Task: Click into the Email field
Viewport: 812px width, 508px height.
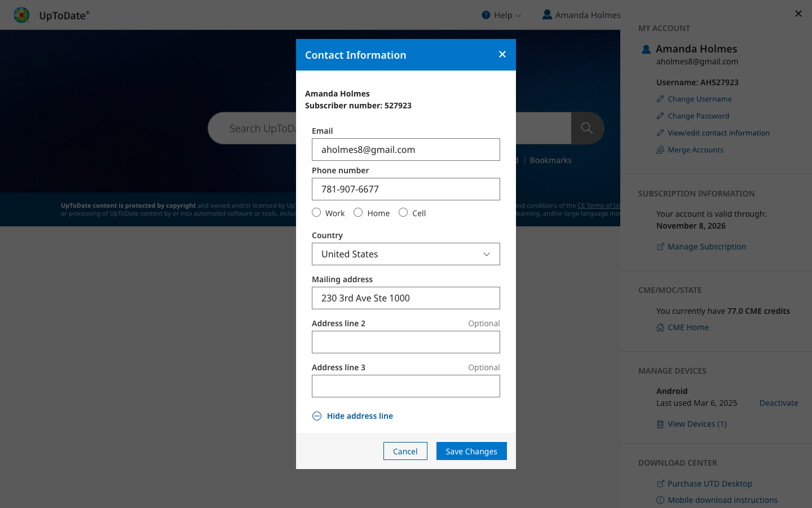Action: coord(406,150)
